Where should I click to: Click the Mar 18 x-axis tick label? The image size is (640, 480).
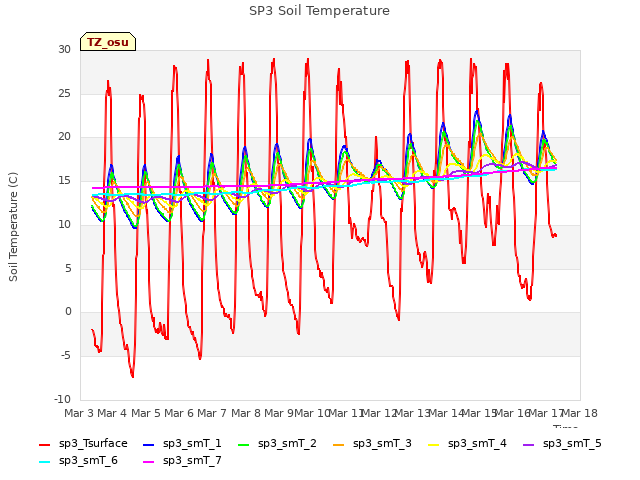pos(580,413)
